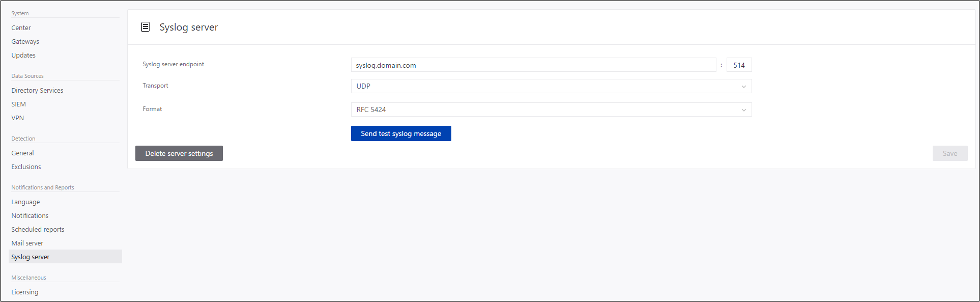This screenshot has width=980, height=302.
Task: Open the Updates page
Action: click(23, 56)
